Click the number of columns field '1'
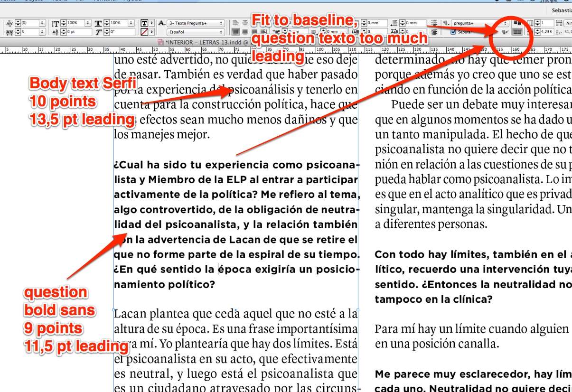The height and width of the screenshot is (392, 572). click(x=547, y=23)
